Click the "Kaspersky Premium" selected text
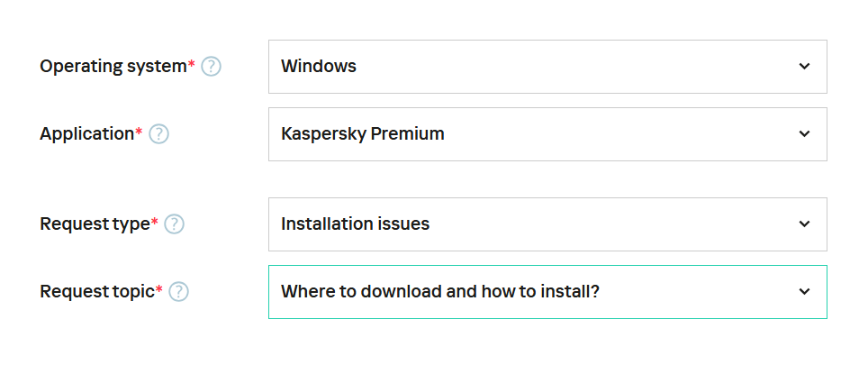The width and height of the screenshot is (868, 365). [363, 134]
